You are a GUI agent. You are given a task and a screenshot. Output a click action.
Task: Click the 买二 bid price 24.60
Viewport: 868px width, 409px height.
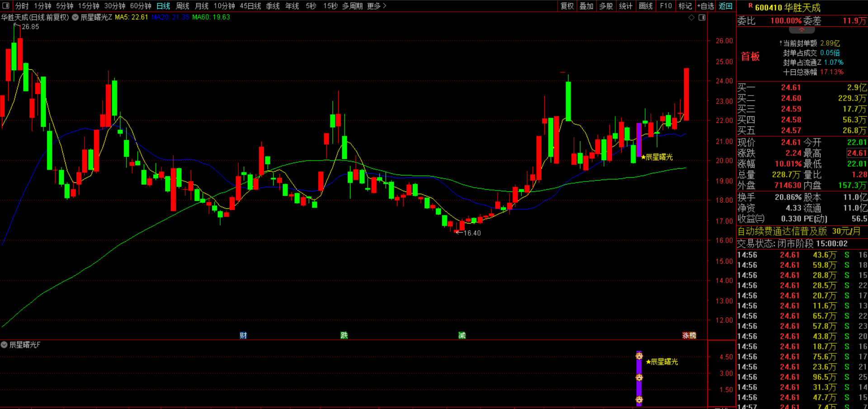click(791, 98)
